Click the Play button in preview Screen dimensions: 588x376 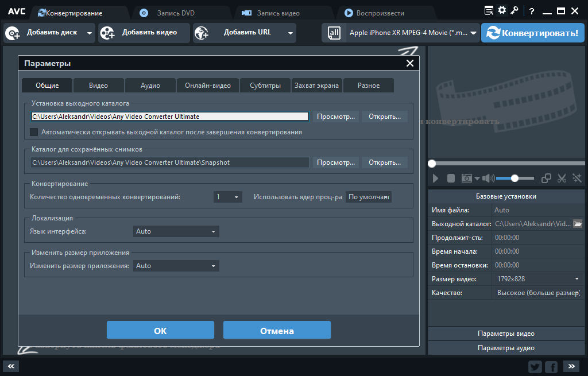(435, 179)
